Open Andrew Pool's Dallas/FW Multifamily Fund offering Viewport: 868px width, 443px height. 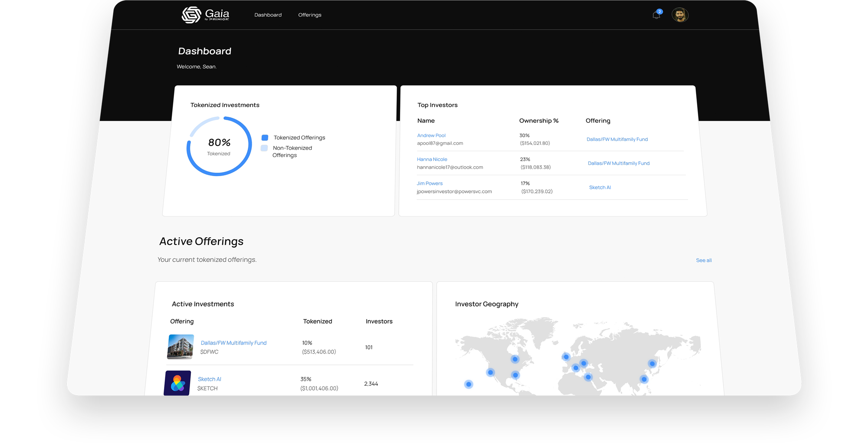pyautogui.click(x=617, y=139)
